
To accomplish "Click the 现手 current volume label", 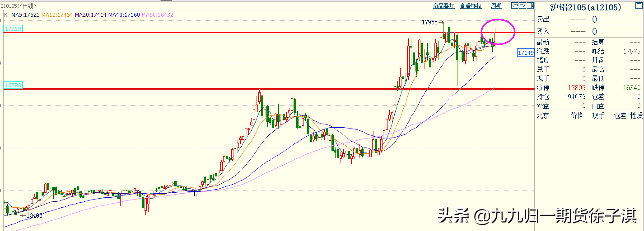I will coord(543,79).
